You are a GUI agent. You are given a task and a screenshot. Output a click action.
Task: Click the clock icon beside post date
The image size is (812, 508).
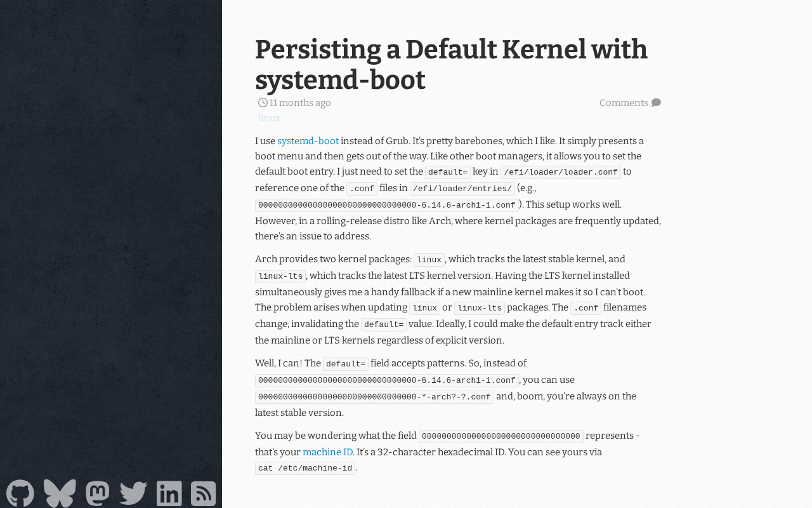pyautogui.click(x=263, y=103)
